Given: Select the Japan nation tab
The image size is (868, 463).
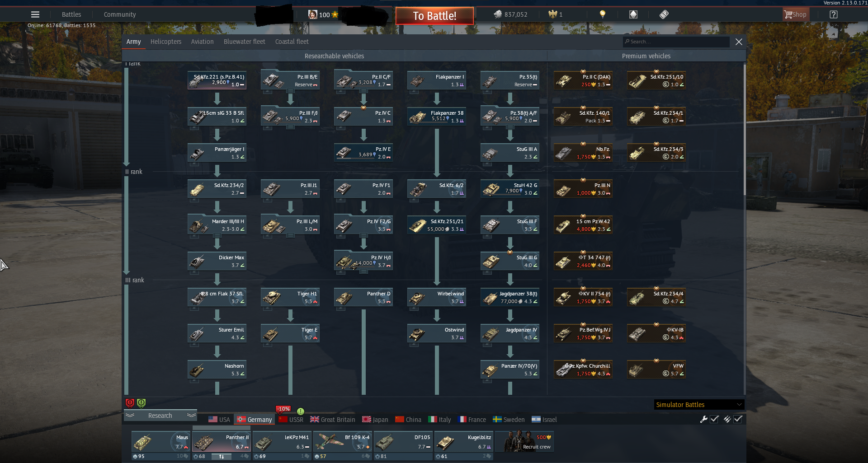Looking at the screenshot, I should (375, 420).
